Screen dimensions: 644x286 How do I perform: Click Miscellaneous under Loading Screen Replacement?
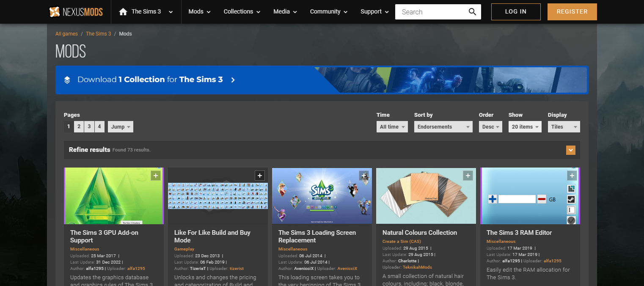[x=293, y=249]
